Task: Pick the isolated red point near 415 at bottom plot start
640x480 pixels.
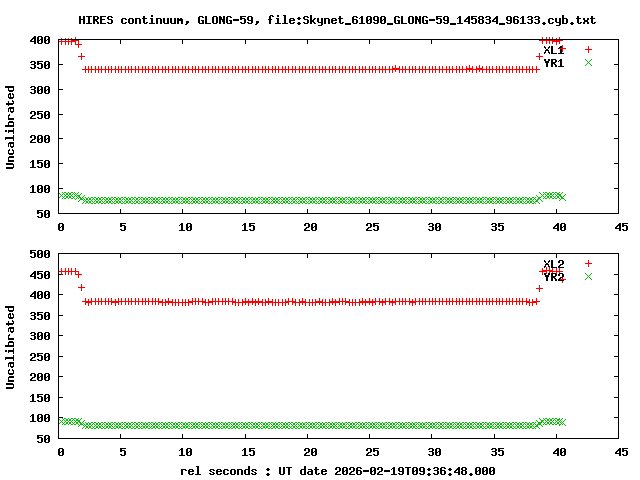Action: pos(82,288)
